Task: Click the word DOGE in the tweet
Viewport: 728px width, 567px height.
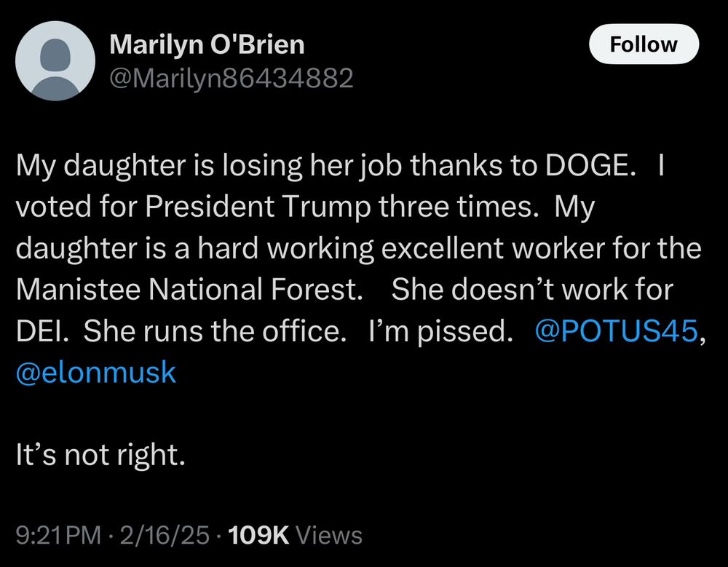Action: [x=586, y=167]
